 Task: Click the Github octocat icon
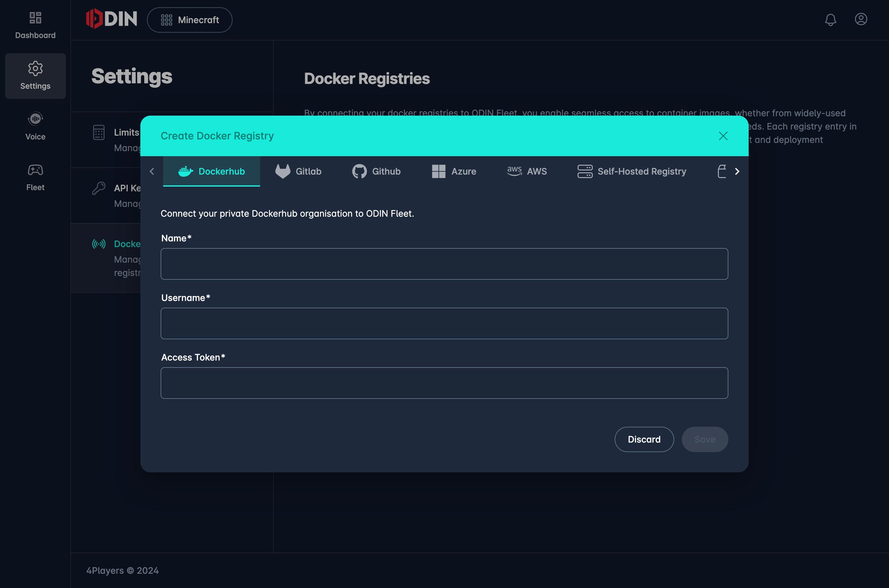click(x=359, y=171)
